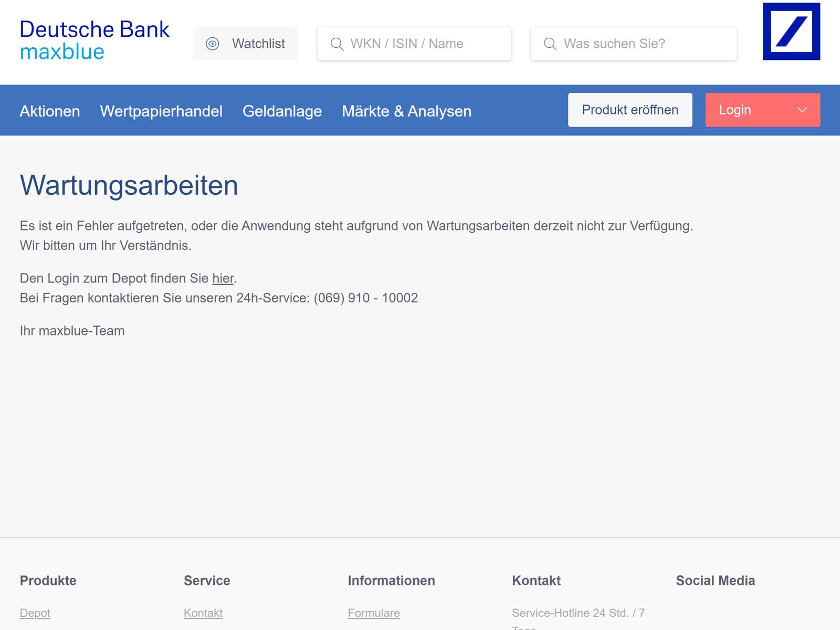
Task: Open the Märkte & Analysen menu
Action: coord(407,111)
